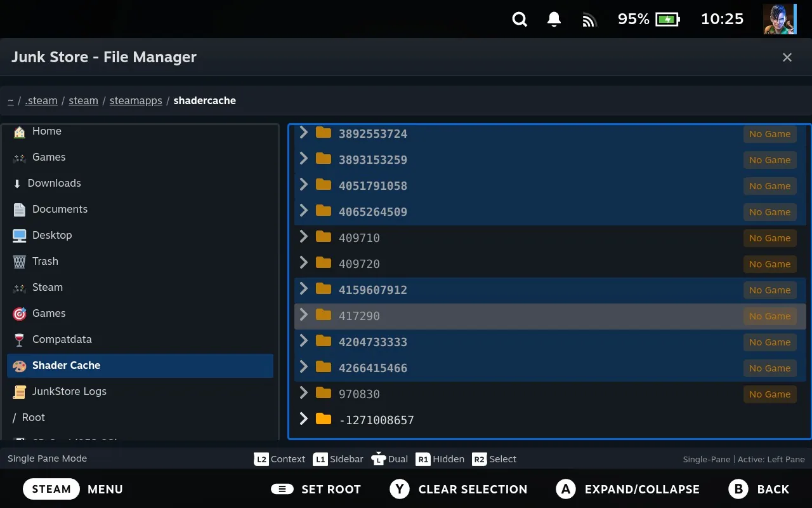Expand folder 4159607912 chevron
Image resolution: width=812 pixels, height=508 pixels.
pyautogui.click(x=304, y=288)
